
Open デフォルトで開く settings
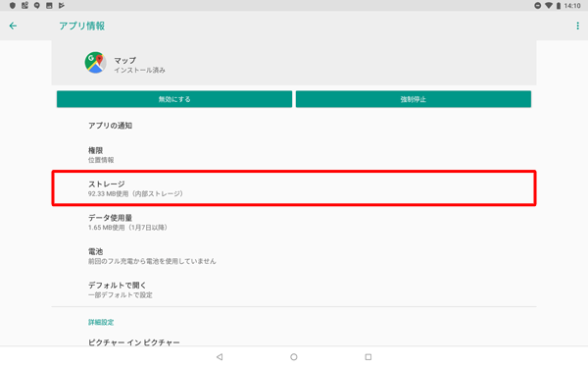(x=294, y=289)
